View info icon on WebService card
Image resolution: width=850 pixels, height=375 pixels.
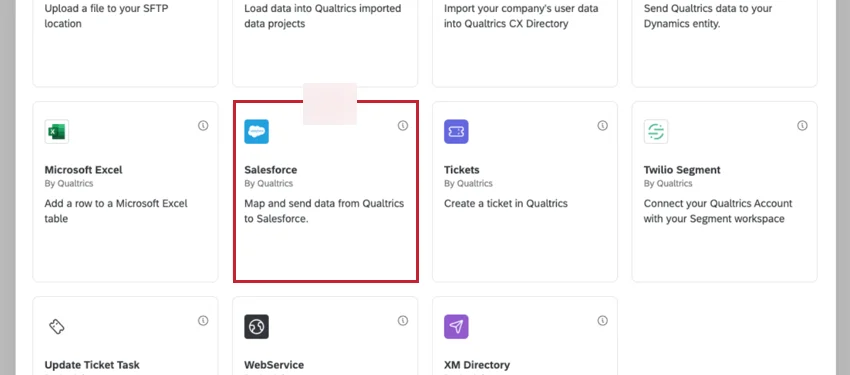tap(403, 321)
